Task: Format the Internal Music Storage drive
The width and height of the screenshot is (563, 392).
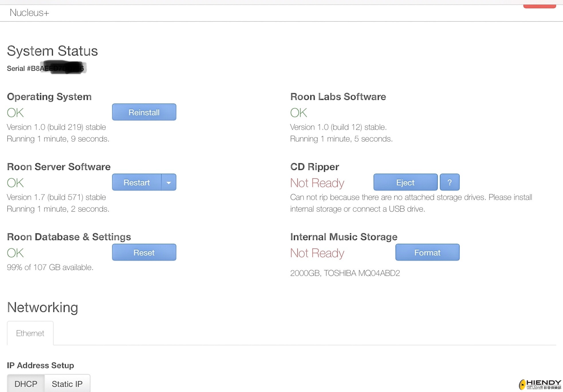Action: coord(427,252)
